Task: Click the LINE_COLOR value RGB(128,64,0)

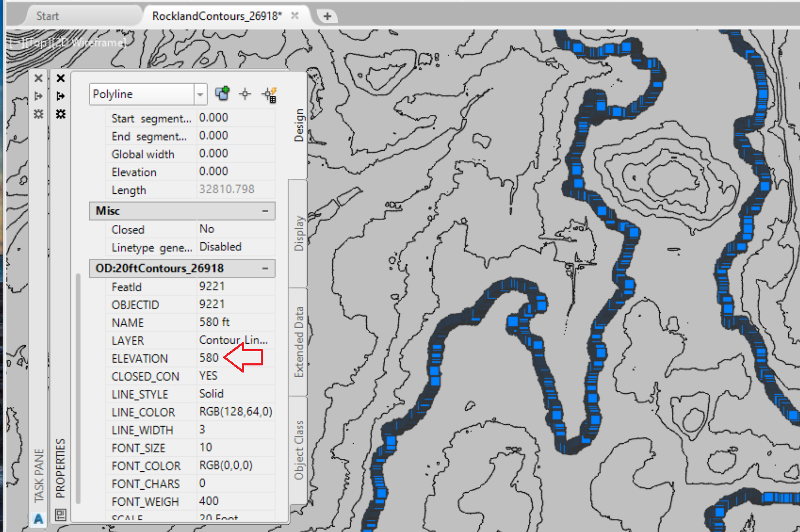Action: [236, 412]
